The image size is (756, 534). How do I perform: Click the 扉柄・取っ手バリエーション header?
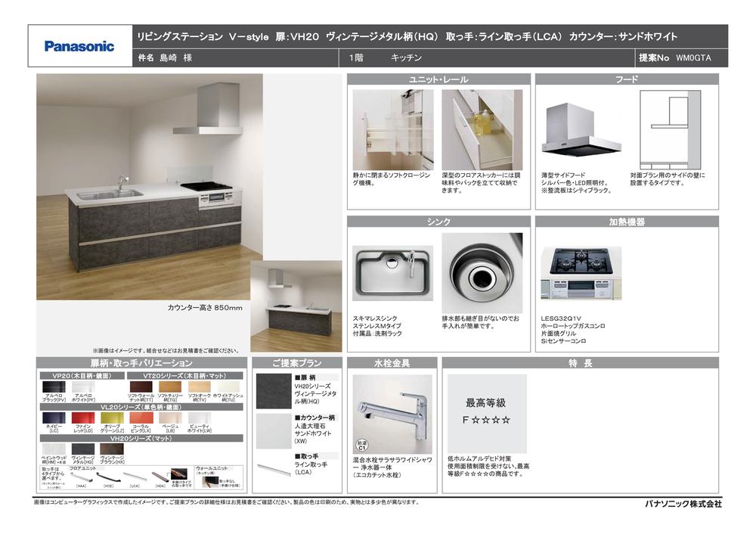click(142, 363)
